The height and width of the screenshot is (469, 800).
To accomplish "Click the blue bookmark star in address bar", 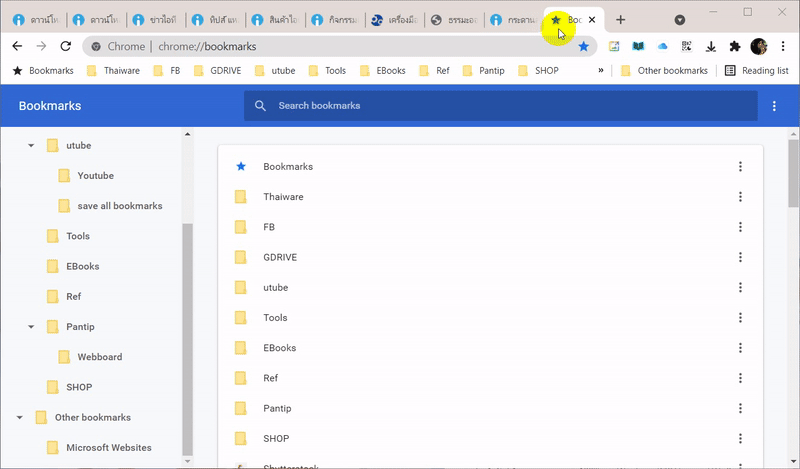I will tap(584, 46).
